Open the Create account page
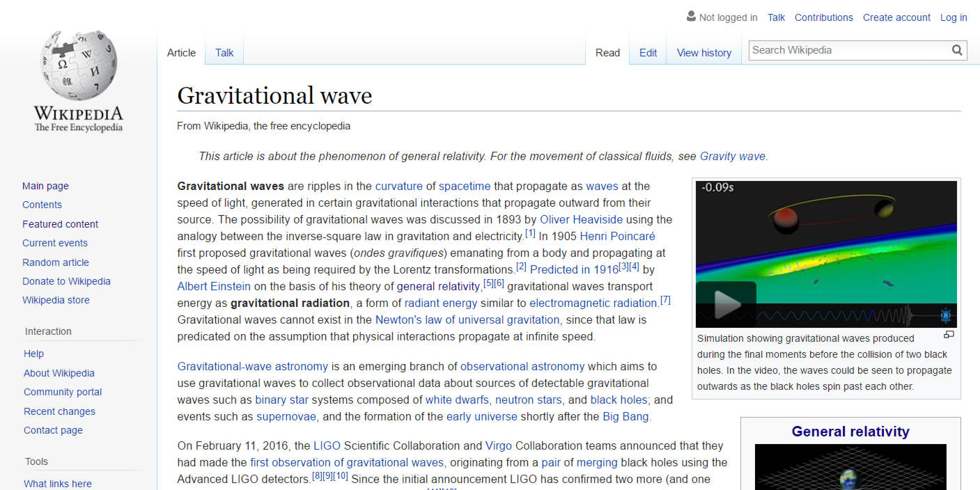This screenshot has height=490, width=980. tap(896, 17)
